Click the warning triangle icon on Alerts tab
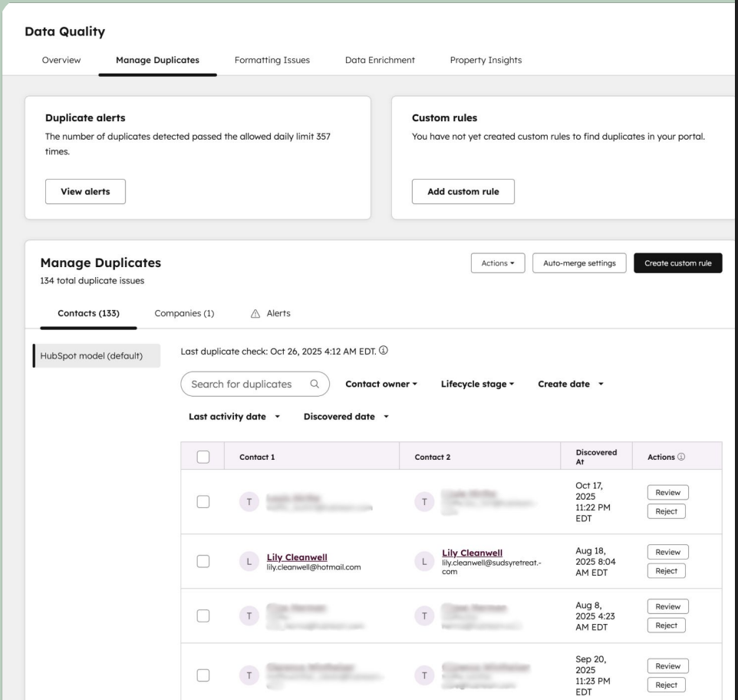The image size is (738, 700). pos(255,313)
